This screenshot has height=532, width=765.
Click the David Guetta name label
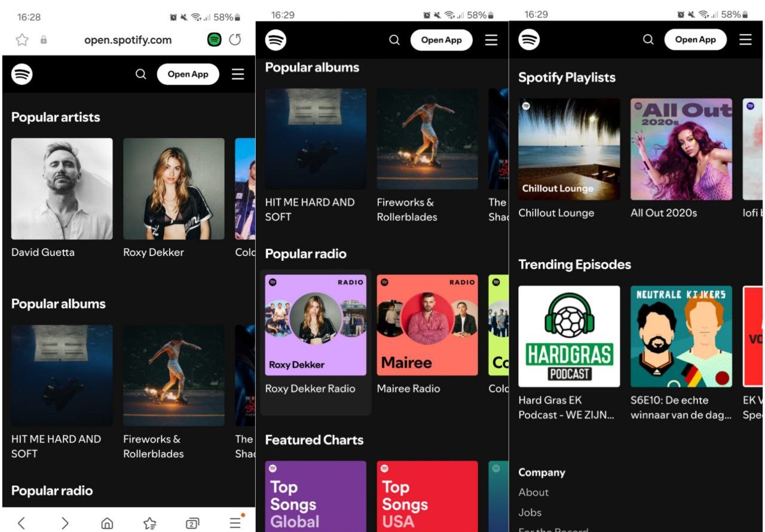[x=43, y=252]
